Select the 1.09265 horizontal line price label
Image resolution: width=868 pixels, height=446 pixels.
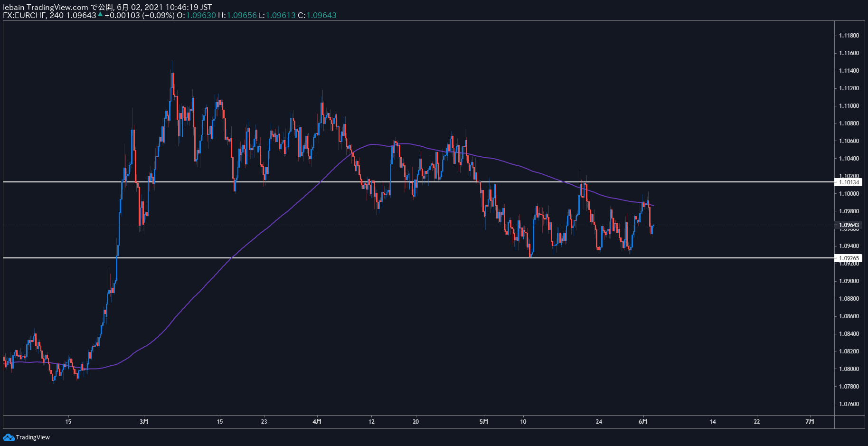click(x=848, y=258)
